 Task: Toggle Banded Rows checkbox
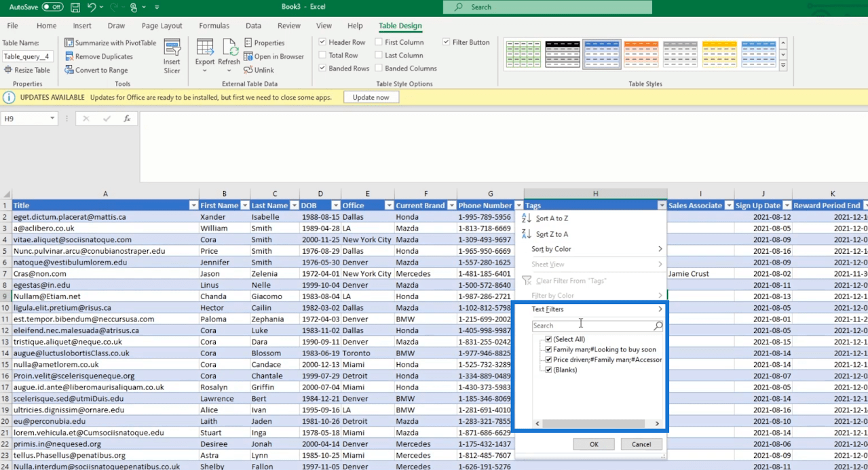322,68
